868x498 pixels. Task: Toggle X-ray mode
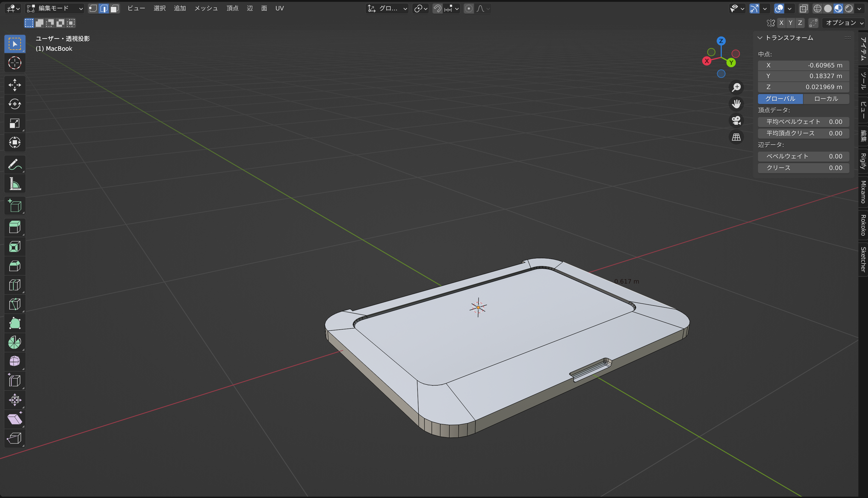tap(803, 9)
